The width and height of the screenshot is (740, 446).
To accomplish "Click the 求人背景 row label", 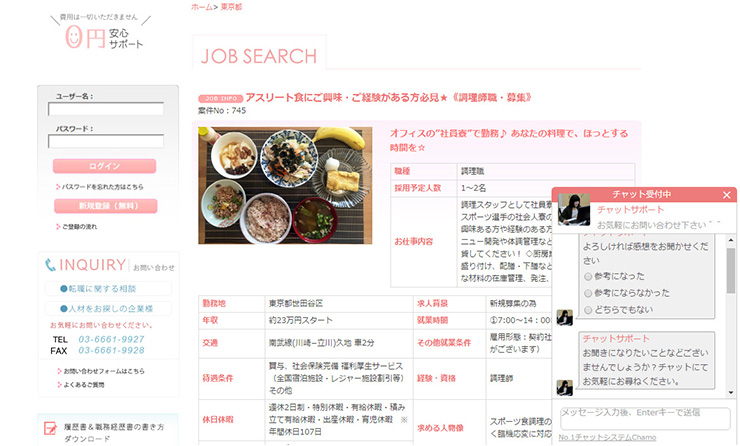I will point(432,303).
